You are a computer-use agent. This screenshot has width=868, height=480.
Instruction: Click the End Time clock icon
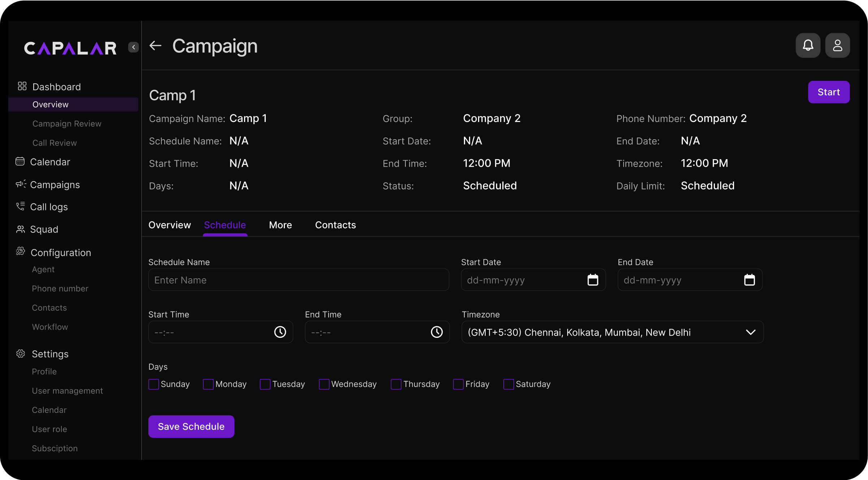click(437, 332)
